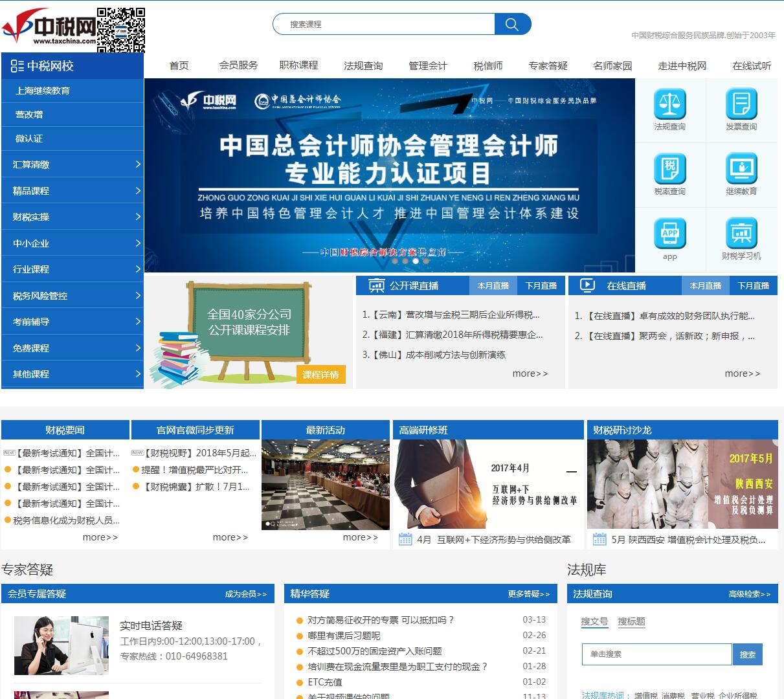Open the 发票查询 invoice icon
This screenshot has height=699, width=784.
[741, 104]
